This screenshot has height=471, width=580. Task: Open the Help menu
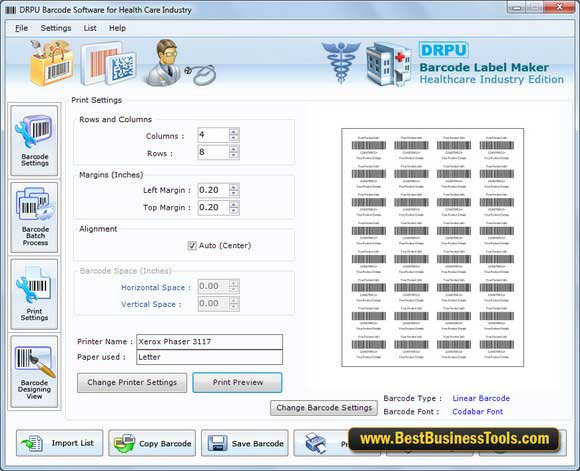click(117, 28)
